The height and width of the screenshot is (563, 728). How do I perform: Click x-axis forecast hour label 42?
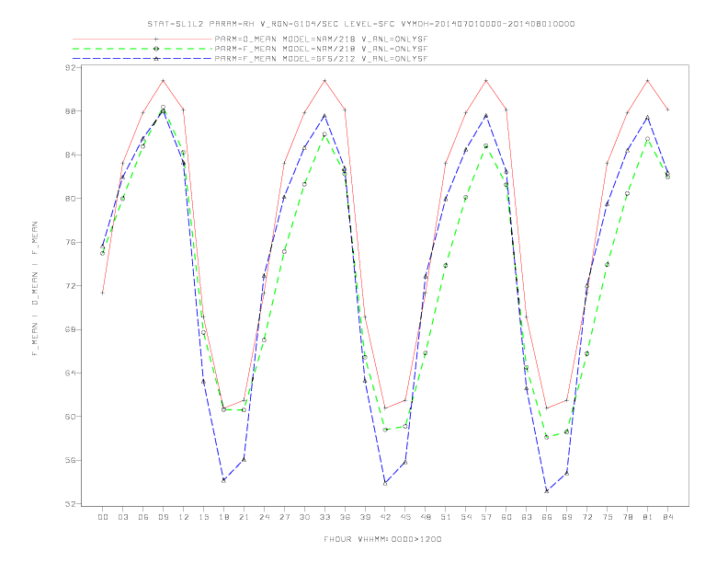click(385, 517)
